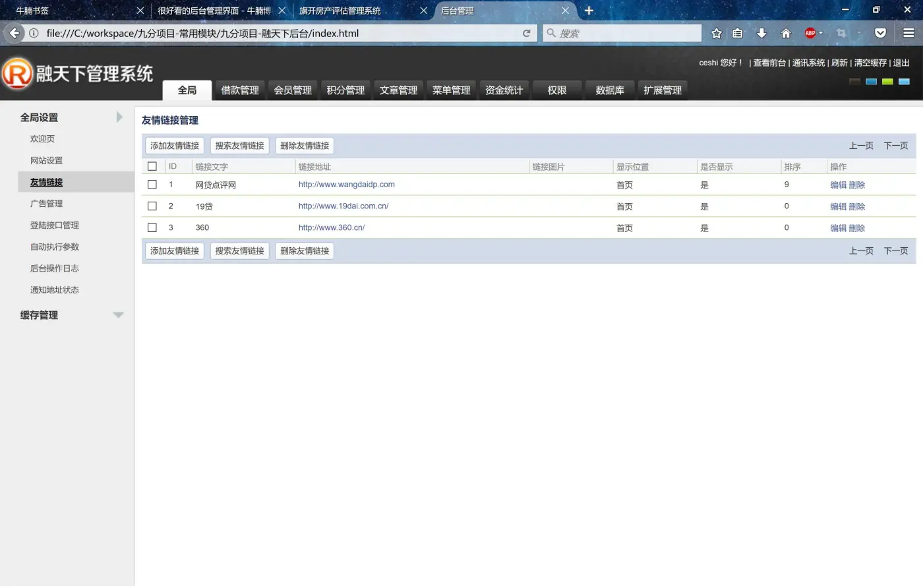
Task: Click the browser search input field
Action: point(622,33)
